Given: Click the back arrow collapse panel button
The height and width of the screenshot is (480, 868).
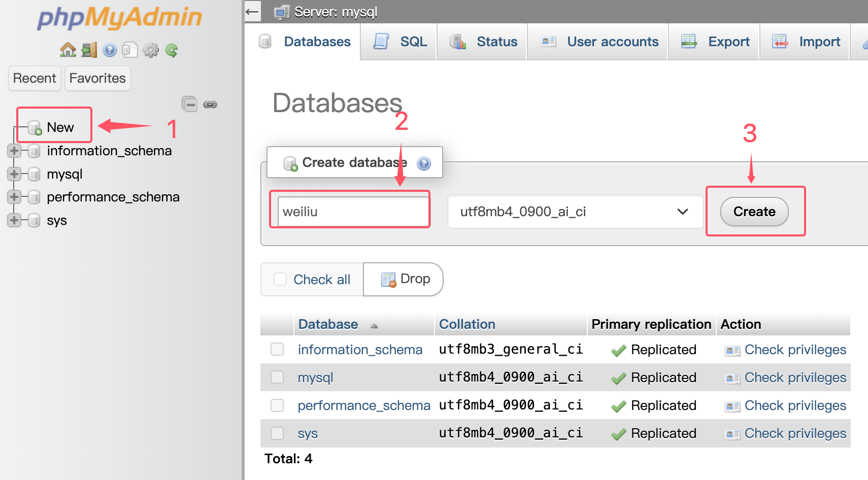Looking at the screenshot, I should pos(252,11).
